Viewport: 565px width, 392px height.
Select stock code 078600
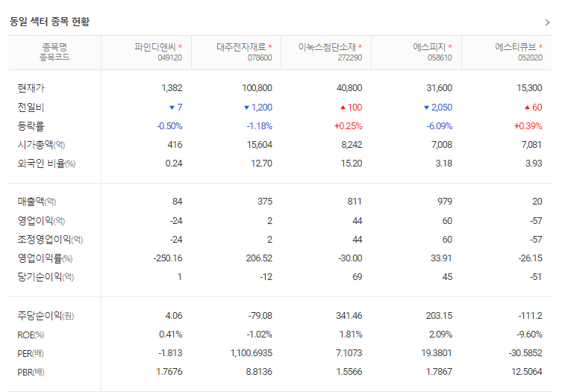(260, 57)
